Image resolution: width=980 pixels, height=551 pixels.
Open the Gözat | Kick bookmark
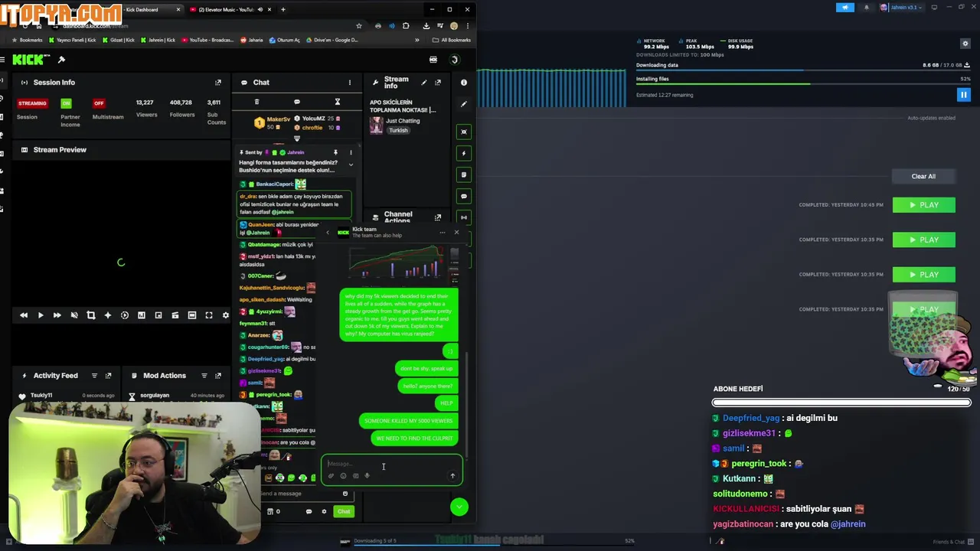click(119, 40)
